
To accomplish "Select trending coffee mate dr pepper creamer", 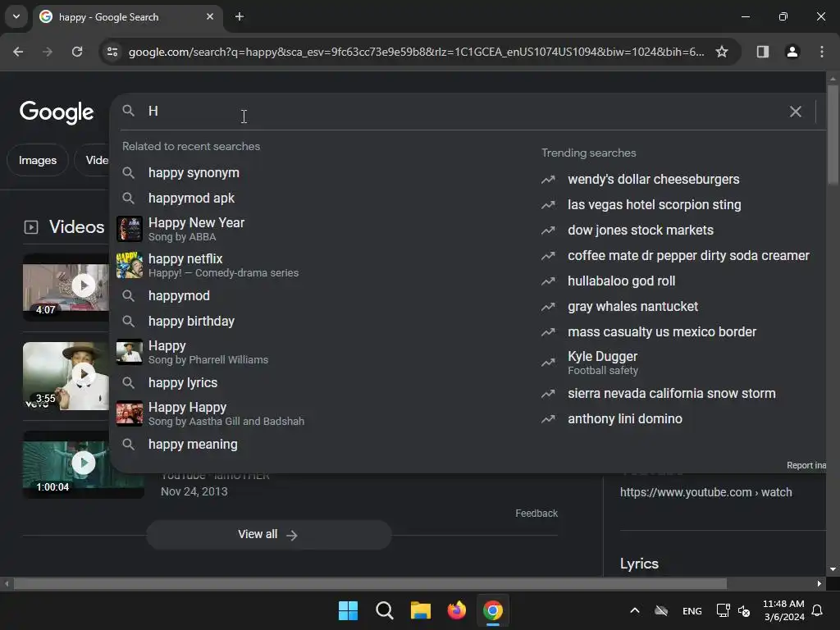I will pos(688,256).
